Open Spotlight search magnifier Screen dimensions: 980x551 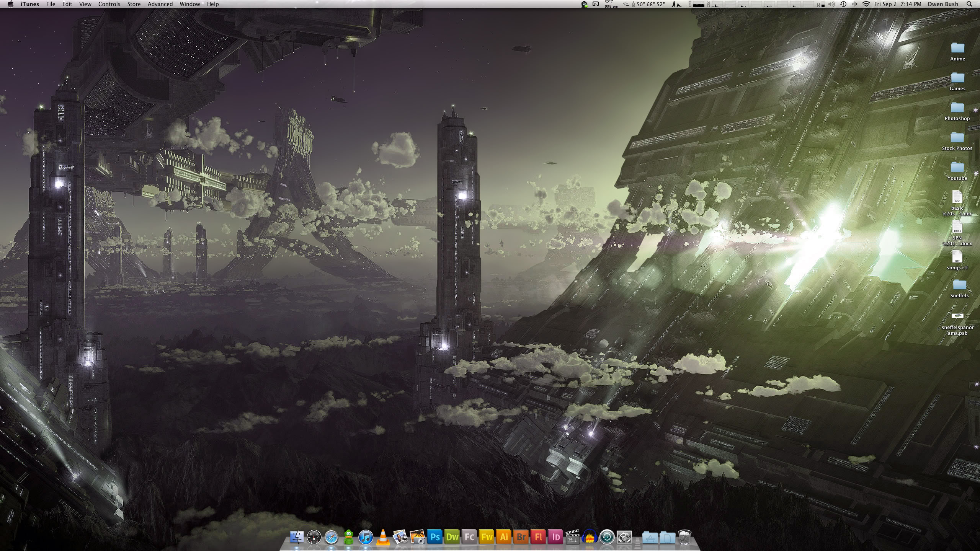(969, 4)
